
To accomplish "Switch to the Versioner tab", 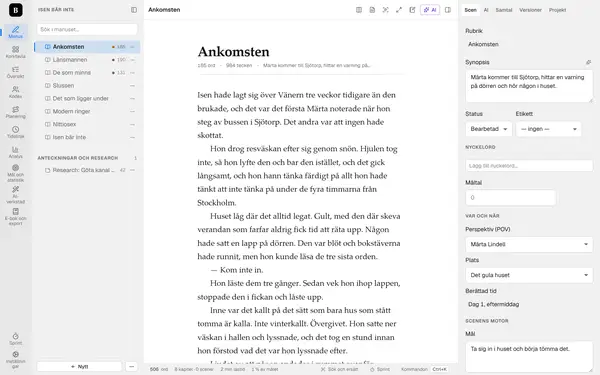I will coord(530,10).
